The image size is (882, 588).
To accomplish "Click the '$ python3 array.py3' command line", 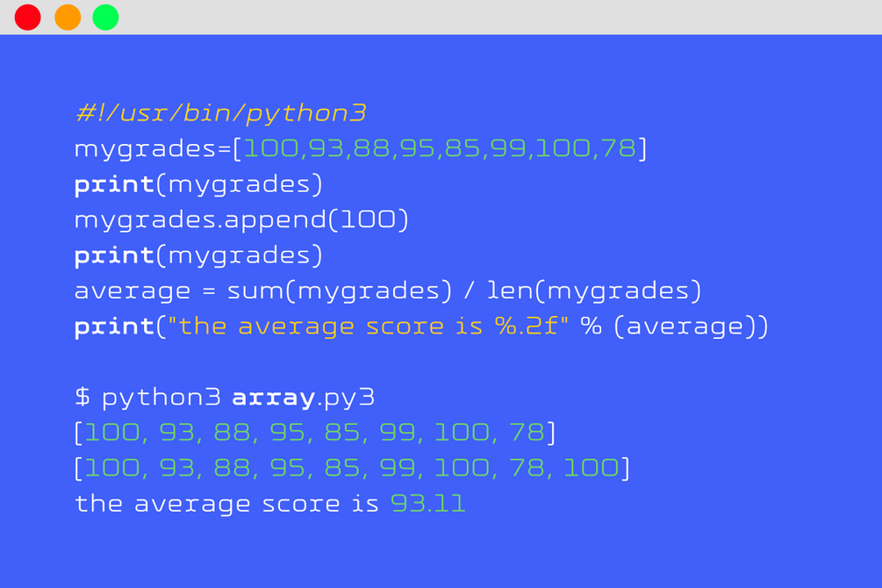I will tap(225, 398).
